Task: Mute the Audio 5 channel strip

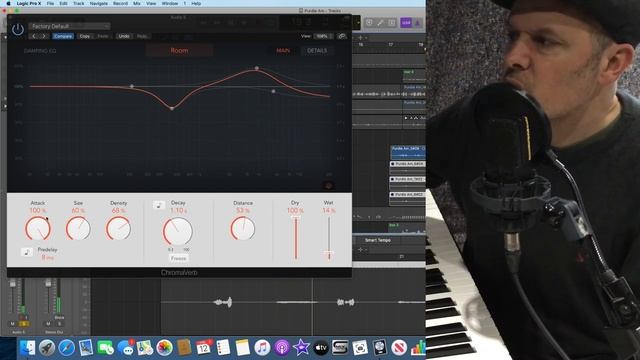Action: tap(13, 324)
